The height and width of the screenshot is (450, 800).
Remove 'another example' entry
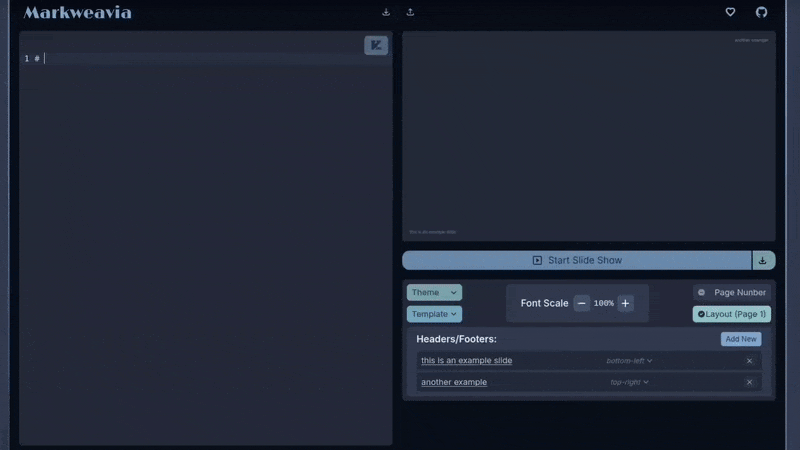coord(749,382)
